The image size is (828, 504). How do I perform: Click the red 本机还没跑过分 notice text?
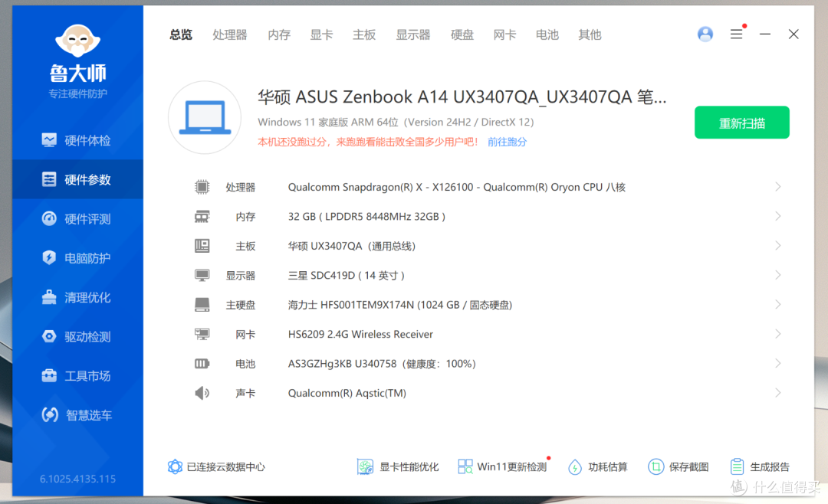(368, 142)
